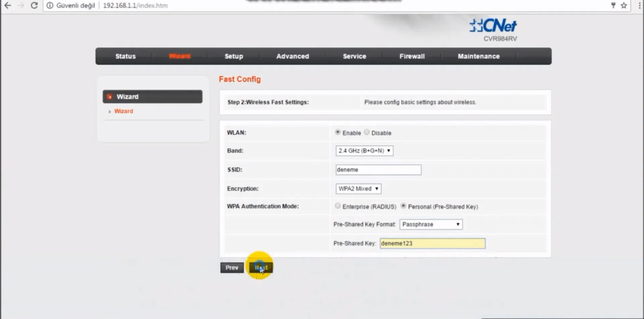Click the 'SSID:' label
The image size is (644, 319).
click(235, 170)
